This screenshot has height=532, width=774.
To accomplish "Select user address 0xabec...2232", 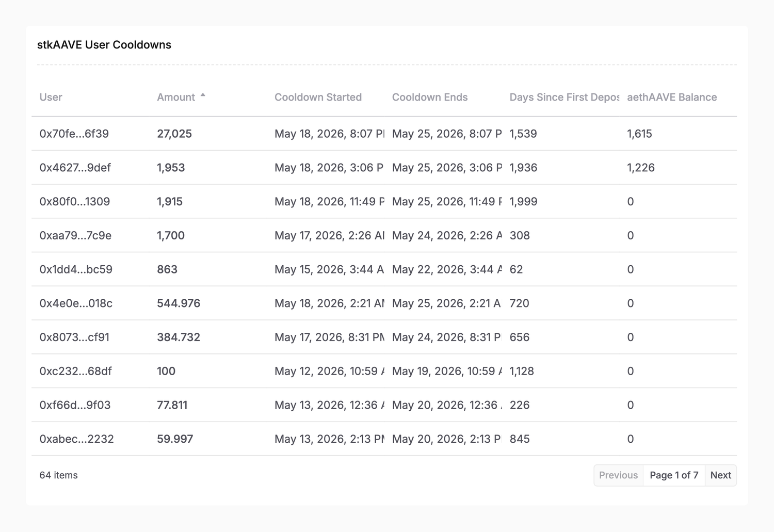I will (77, 439).
